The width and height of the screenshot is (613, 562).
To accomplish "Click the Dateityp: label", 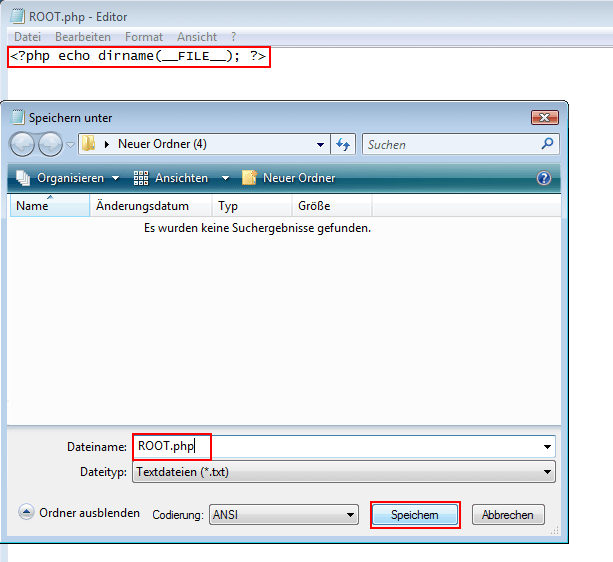I will (103, 472).
